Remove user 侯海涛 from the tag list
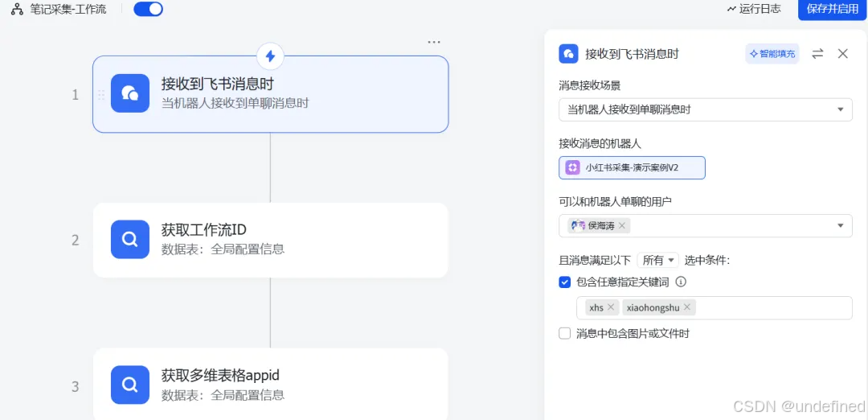 [x=621, y=225]
